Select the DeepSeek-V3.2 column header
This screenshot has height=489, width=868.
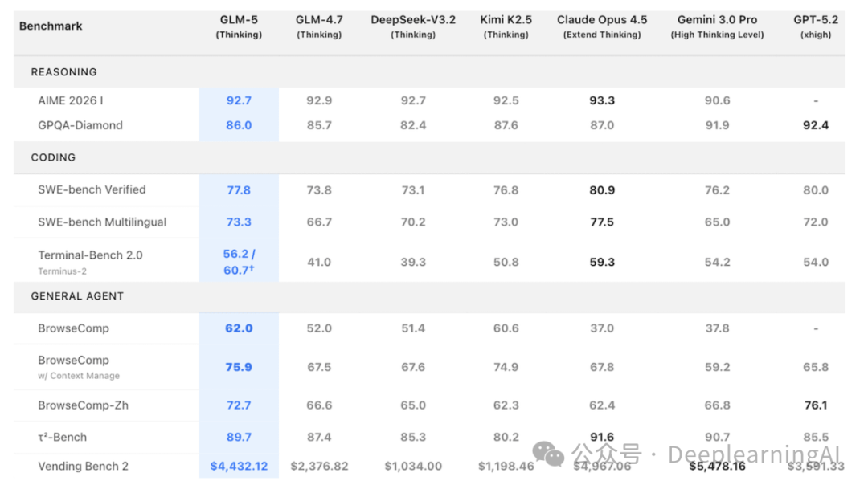[413, 26]
